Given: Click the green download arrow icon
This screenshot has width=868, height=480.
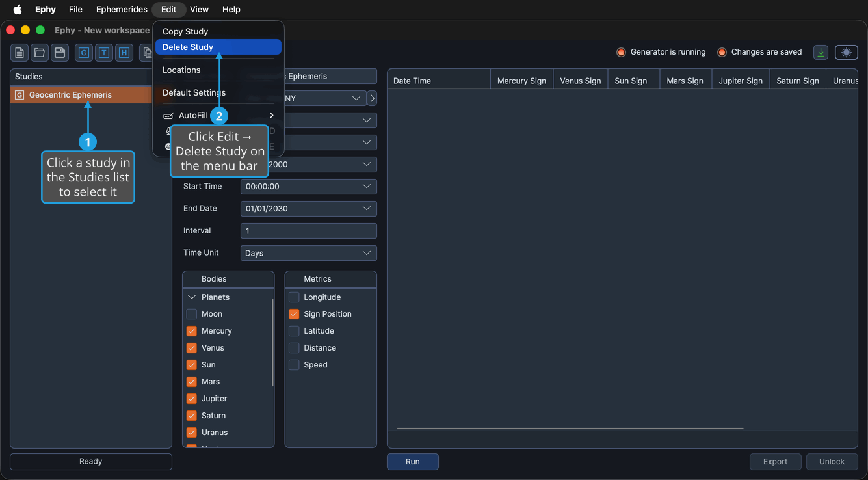Looking at the screenshot, I should point(821,53).
